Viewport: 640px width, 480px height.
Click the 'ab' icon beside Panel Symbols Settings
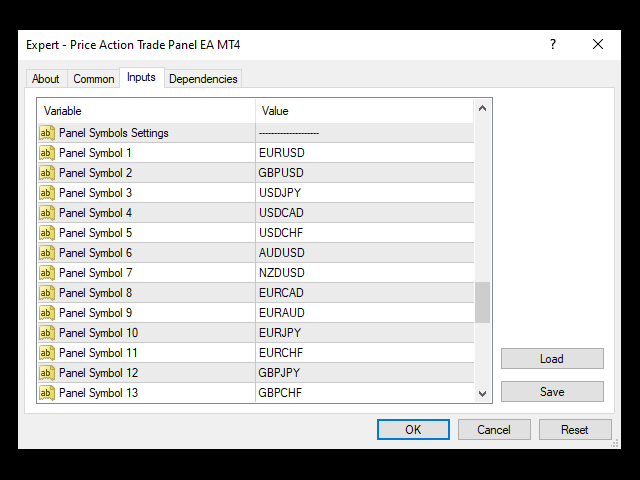coord(47,133)
